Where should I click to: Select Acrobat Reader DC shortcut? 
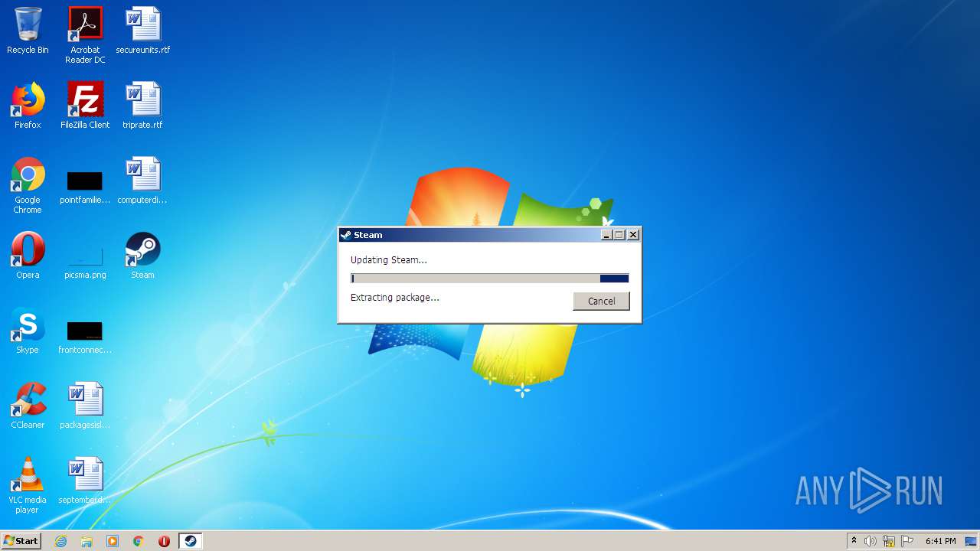(x=85, y=35)
